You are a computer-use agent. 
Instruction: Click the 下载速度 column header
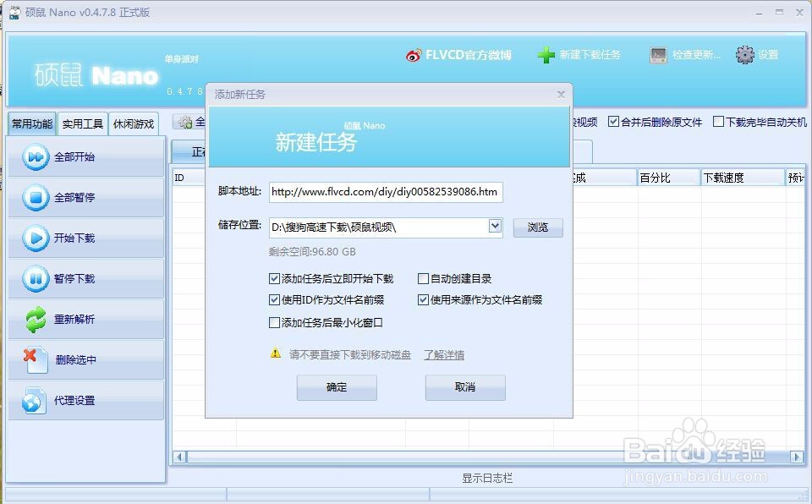click(x=743, y=178)
